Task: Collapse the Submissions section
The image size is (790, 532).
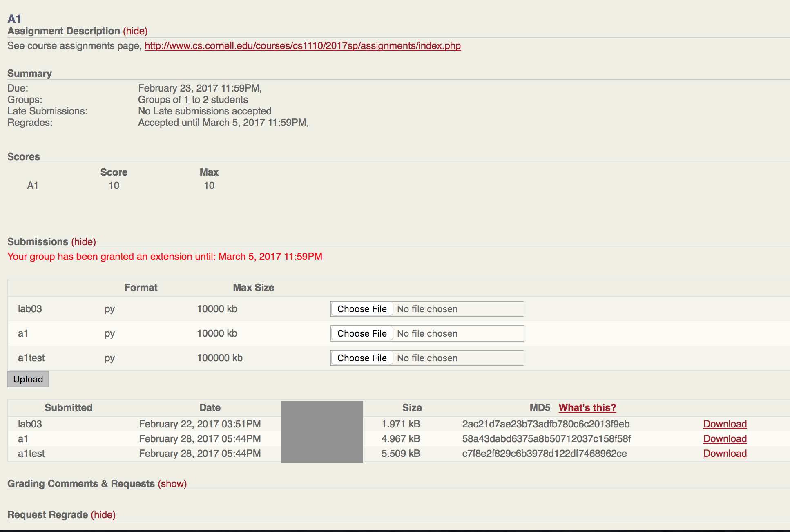Action: click(x=84, y=242)
